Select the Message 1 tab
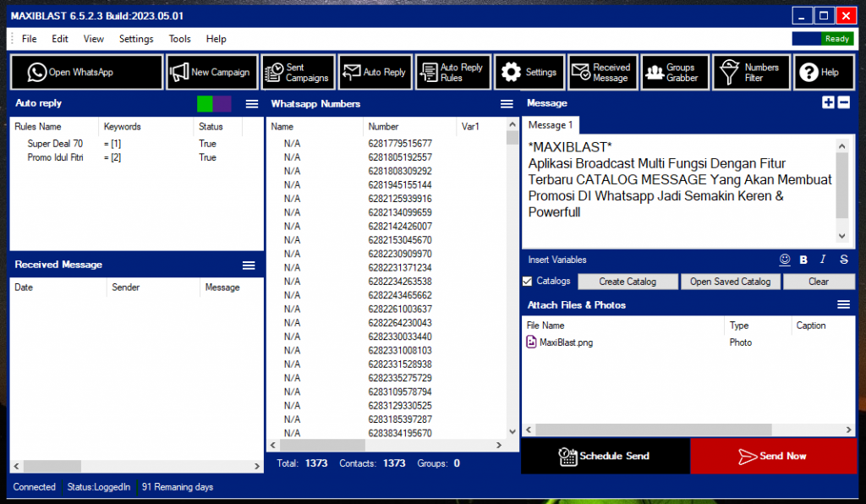 (551, 125)
